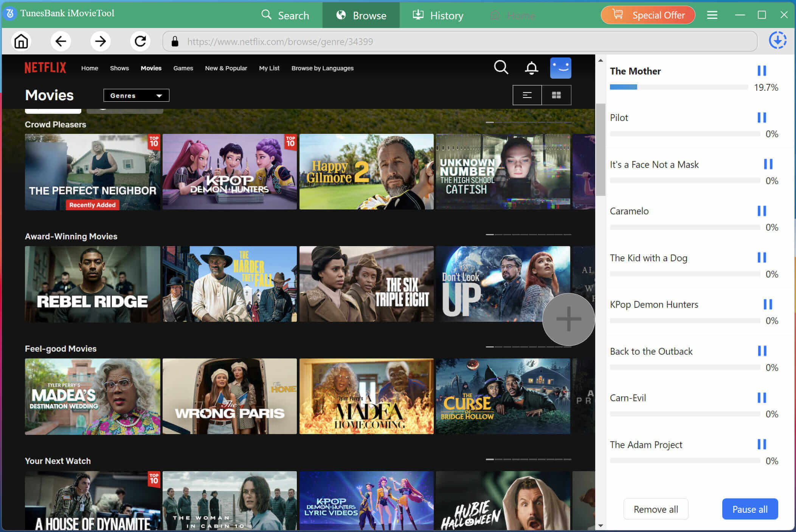Open The Woman in Cabin 10 thumbnail

[230, 500]
